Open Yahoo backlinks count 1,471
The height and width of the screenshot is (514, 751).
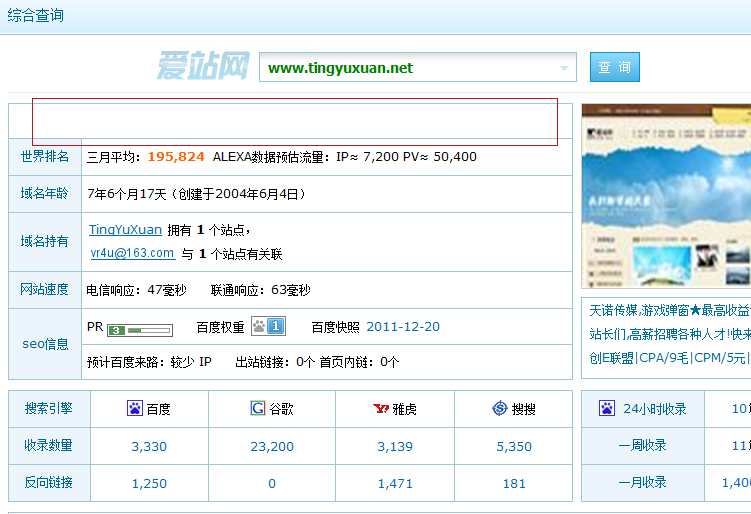(x=395, y=483)
